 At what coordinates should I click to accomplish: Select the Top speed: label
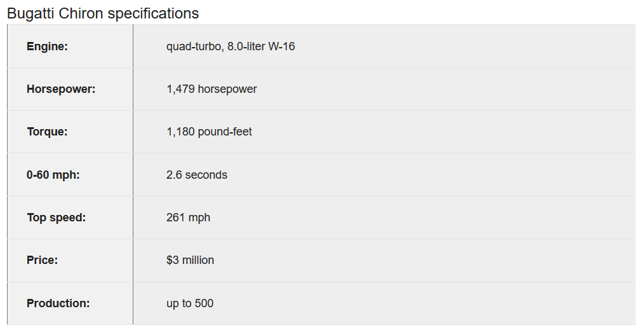tap(57, 218)
